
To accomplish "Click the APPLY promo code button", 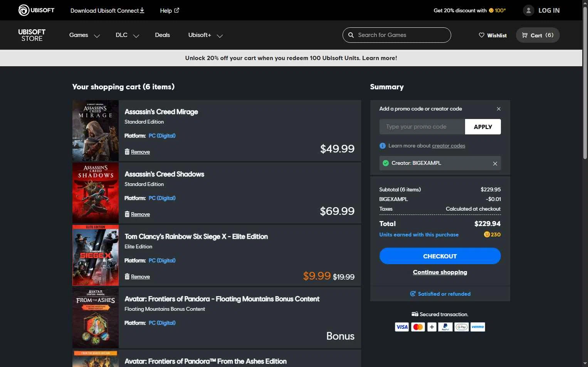I will click(x=483, y=127).
